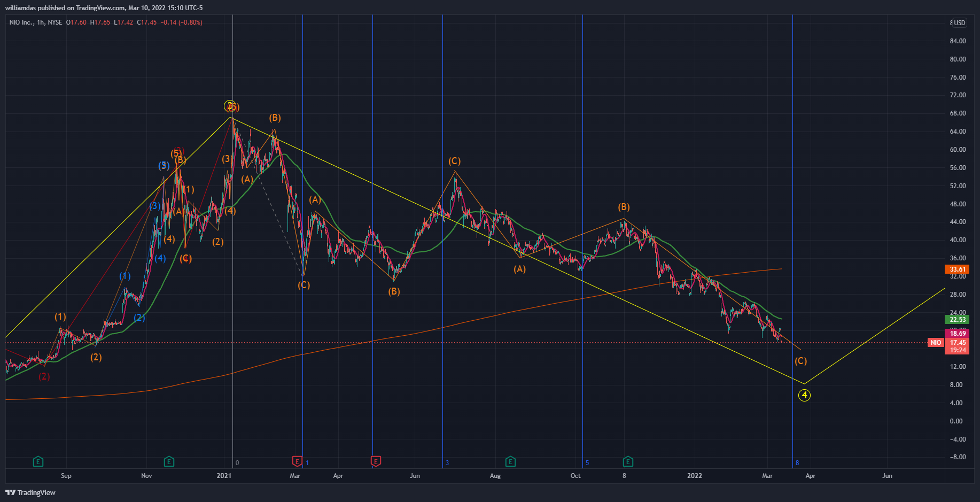Click the TradingView logo at bottom left
This screenshot has width=980, height=502.
point(30,492)
